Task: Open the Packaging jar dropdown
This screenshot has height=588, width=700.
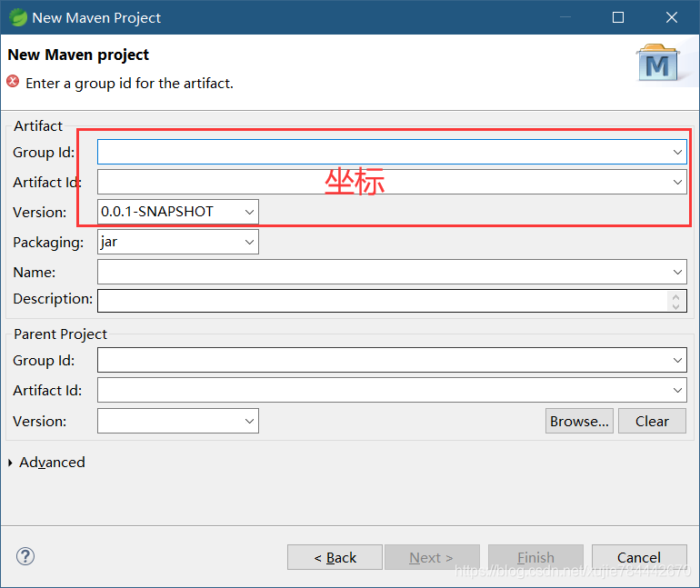Action: pos(249,242)
